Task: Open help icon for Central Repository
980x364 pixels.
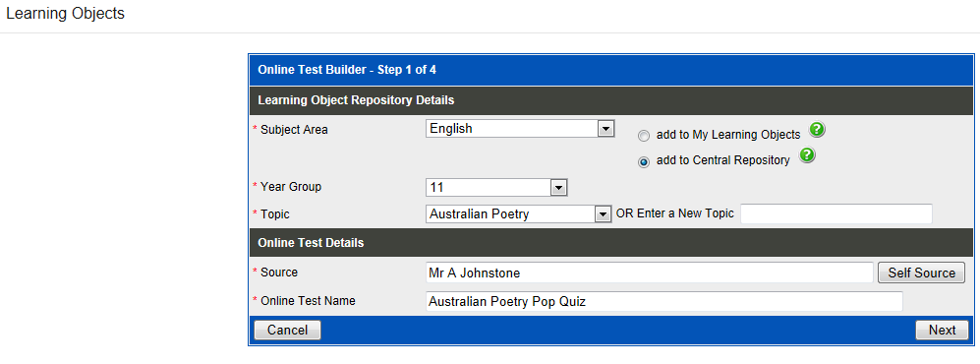Action: coord(807,154)
